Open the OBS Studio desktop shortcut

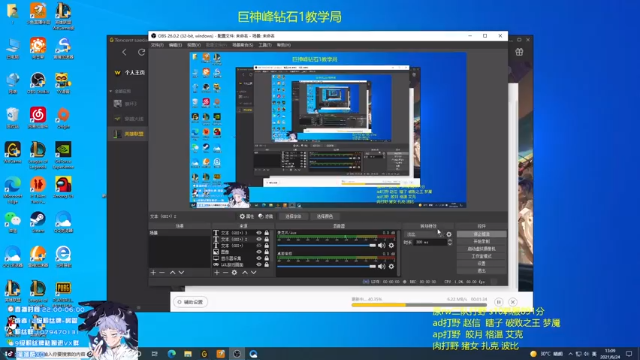pyautogui.click(x=38, y=82)
